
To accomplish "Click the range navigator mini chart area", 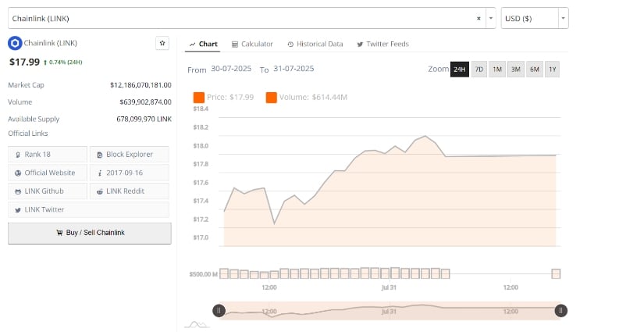I will coord(390,311).
